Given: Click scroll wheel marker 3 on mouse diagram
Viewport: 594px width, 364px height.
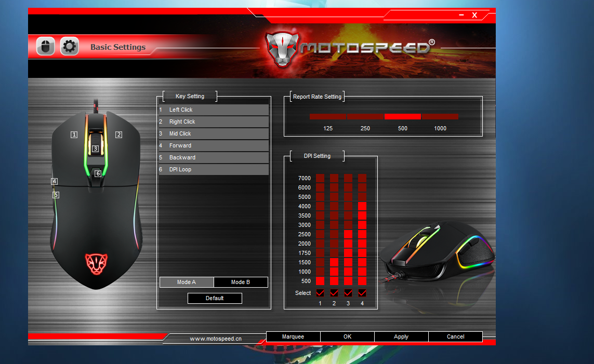Looking at the screenshot, I should pyautogui.click(x=96, y=149).
